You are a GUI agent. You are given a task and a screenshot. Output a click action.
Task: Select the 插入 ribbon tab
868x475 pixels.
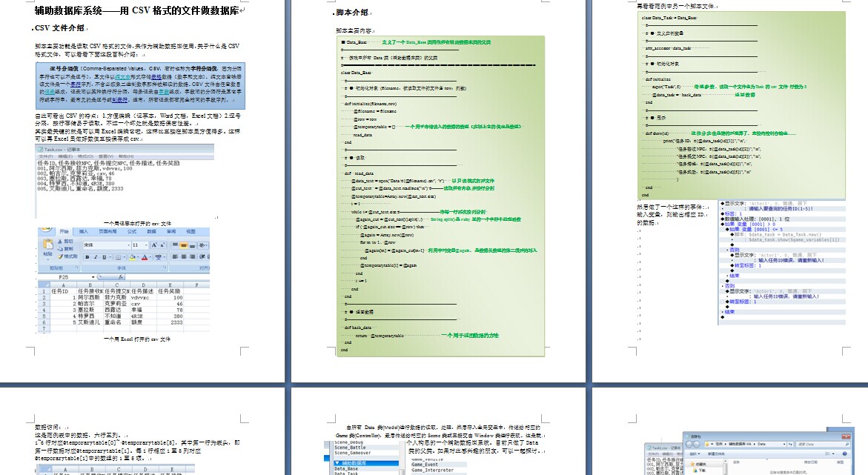point(84,231)
